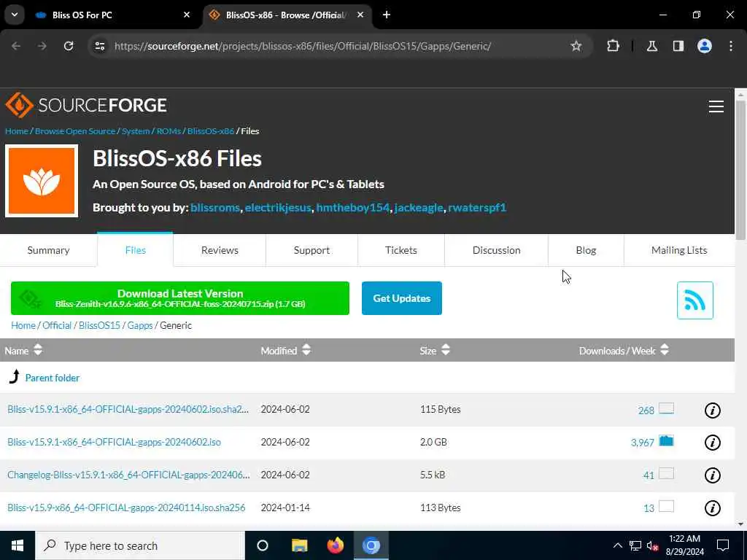Go up to Parent folder
This screenshot has width=747, height=560.
53,378
